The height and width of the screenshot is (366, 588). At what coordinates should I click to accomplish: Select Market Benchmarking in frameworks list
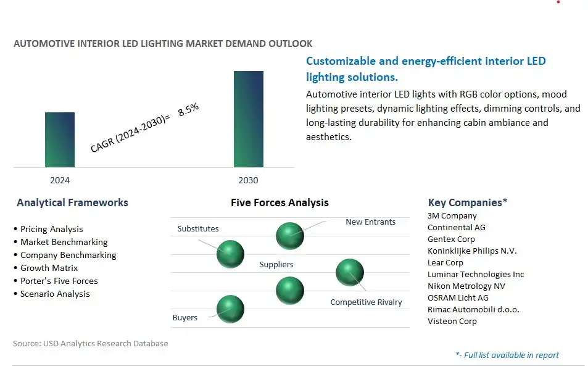pos(64,242)
